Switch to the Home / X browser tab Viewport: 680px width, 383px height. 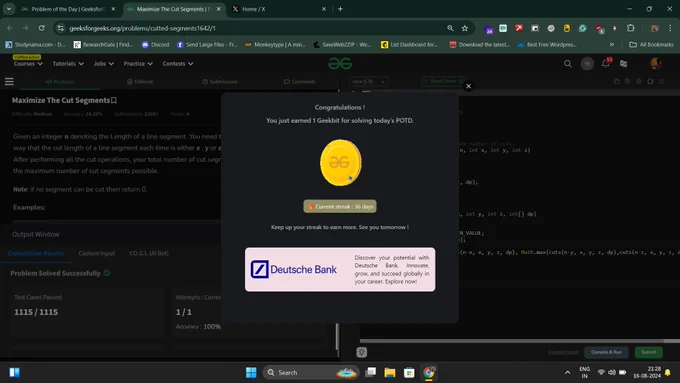point(278,9)
